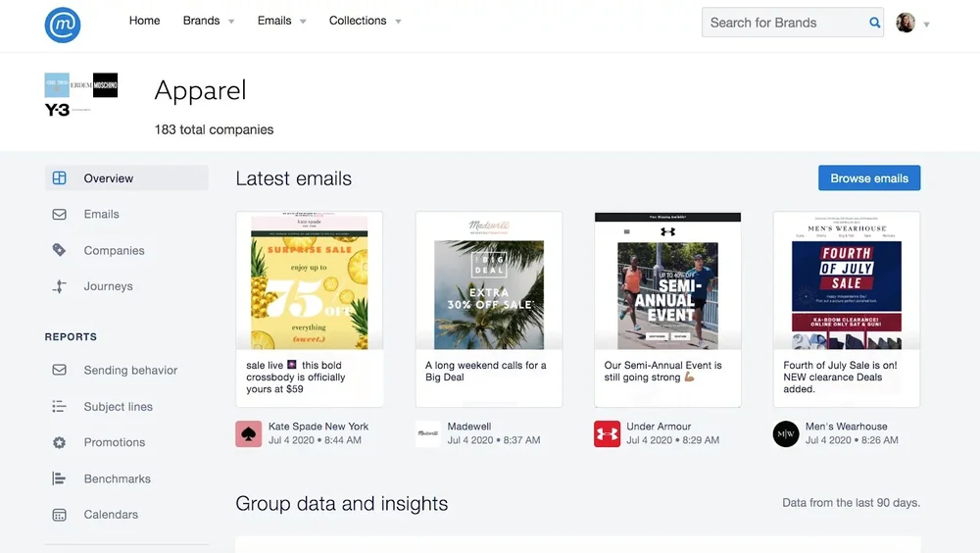Click the Overview grid icon
Image resolution: width=980 pixels, height=553 pixels.
click(60, 177)
